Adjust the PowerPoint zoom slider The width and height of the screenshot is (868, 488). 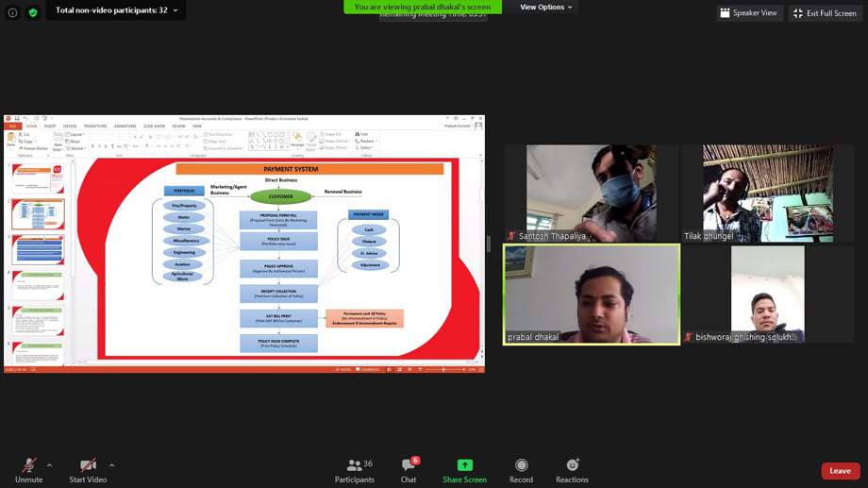click(x=443, y=369)
